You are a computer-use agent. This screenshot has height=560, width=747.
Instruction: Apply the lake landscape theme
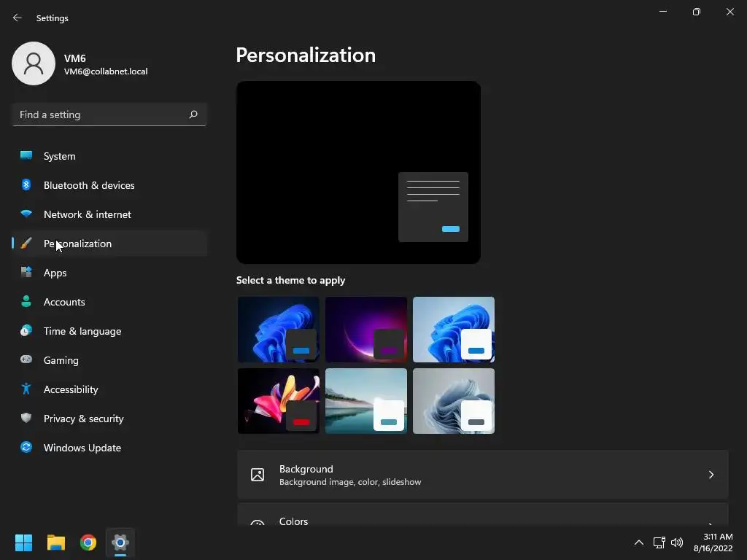(366, 401)
